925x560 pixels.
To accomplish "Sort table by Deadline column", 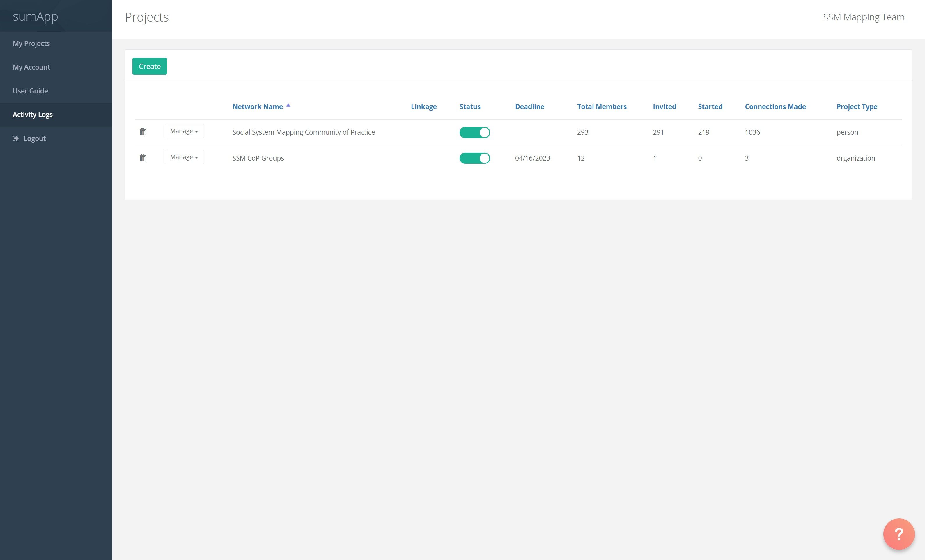I will pyautogui.click(x=529, y=106).
